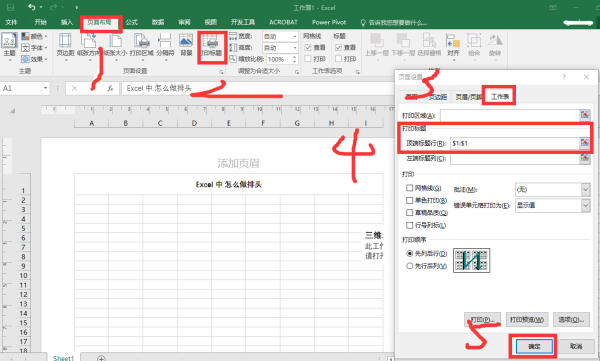Open the Align (对齐) icon
Image resolution: width=600 pixels, height=361 pixels.
[x=453, y=45]
